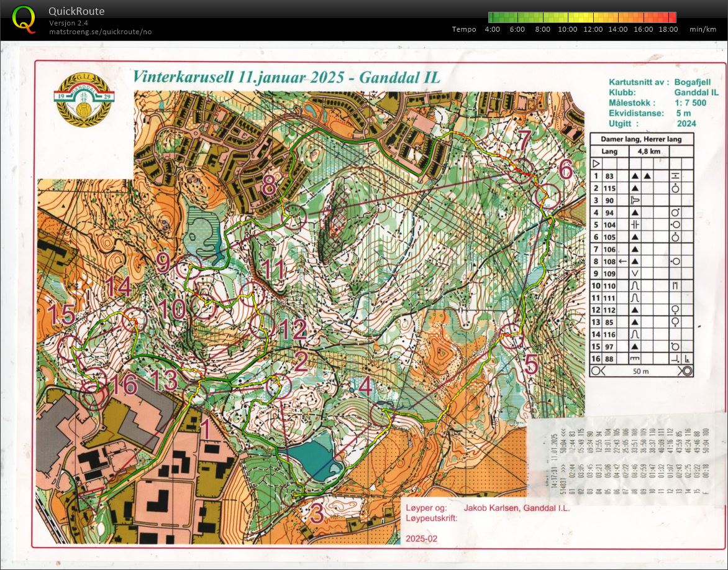Select row 16 (code 88) in the control table
728x570 pixels.
640,358
